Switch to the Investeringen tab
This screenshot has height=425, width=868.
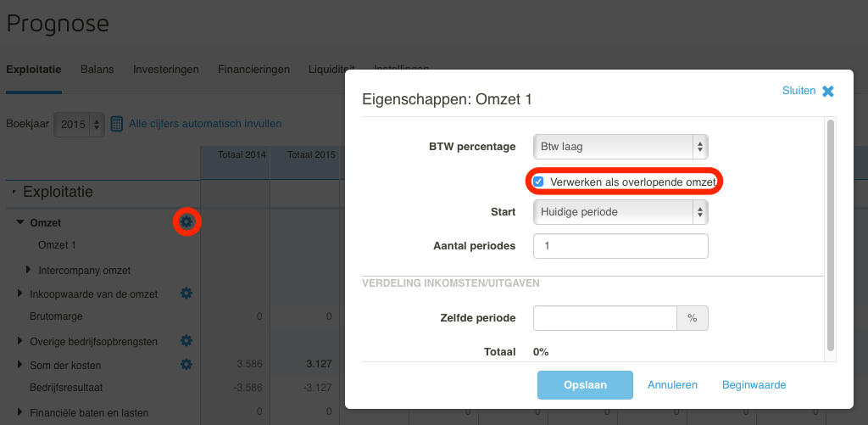tap(166, 70)
